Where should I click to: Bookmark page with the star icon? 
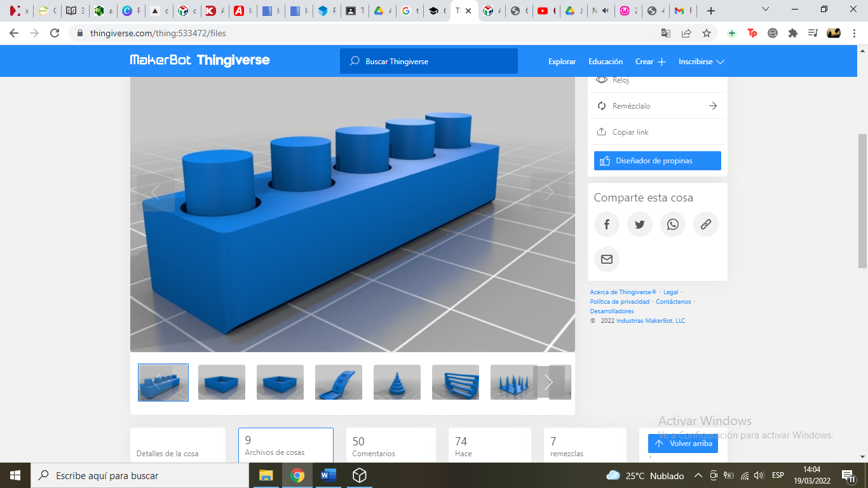(x=706, y=33)
